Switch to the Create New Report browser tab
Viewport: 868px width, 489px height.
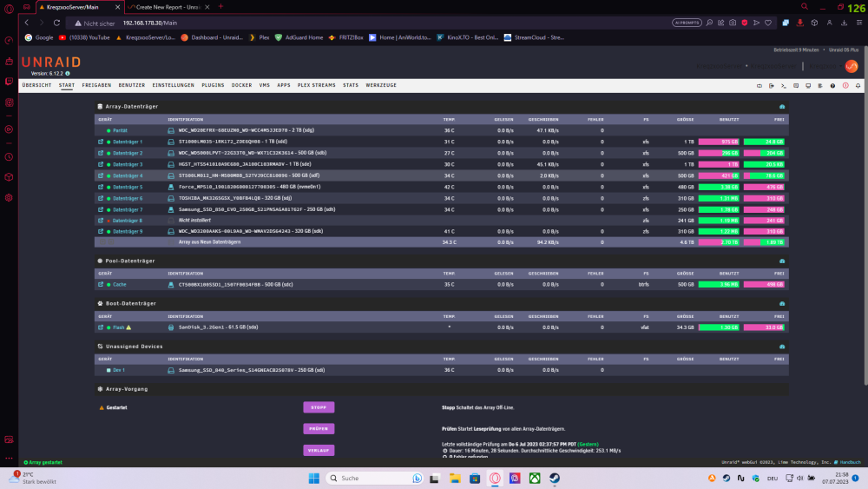point(168,7)
